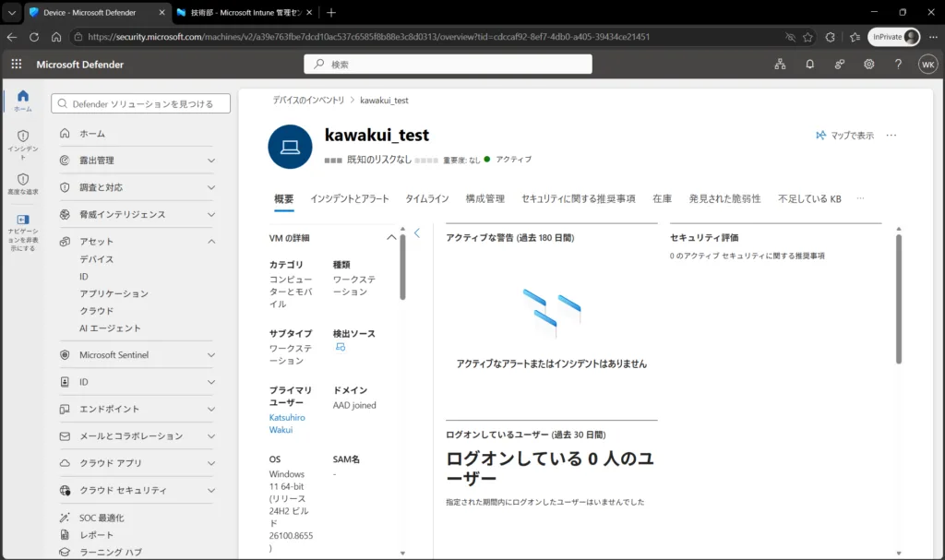Switch to the タイムライン tab
This screenshot has width=945, height=560.
click(426, 199)
